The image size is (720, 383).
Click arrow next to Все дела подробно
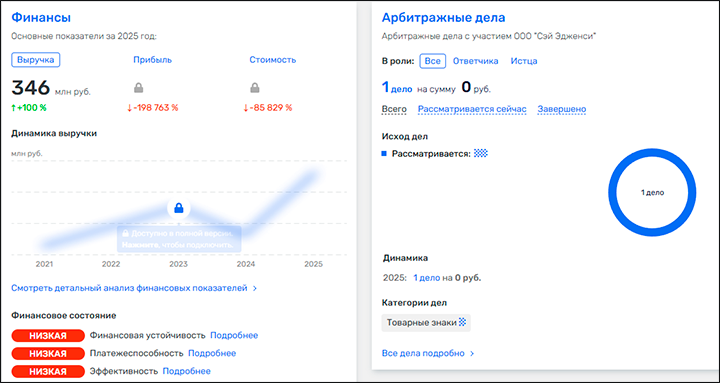point(472,354)
